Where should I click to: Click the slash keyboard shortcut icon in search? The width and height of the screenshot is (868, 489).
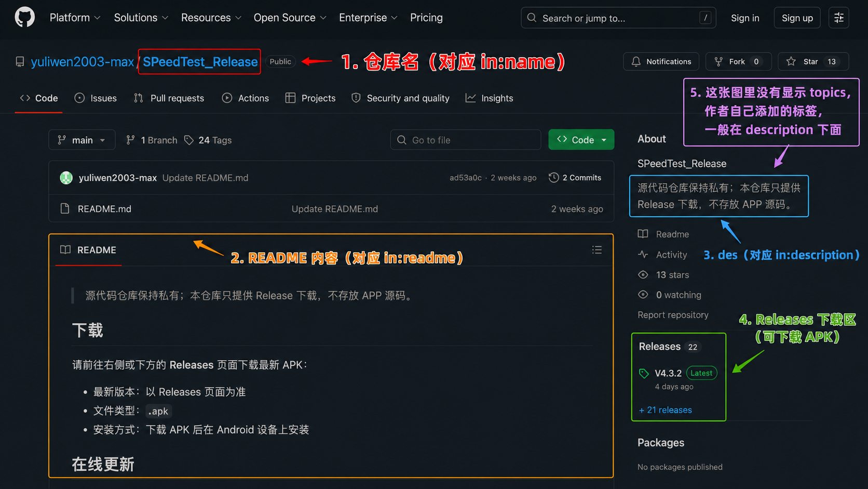705,18
